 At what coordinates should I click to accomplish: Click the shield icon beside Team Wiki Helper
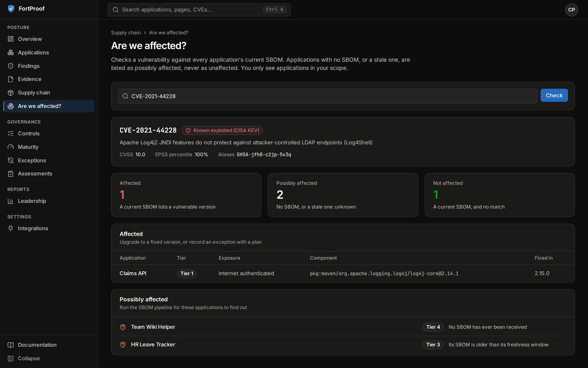[123, 327]
